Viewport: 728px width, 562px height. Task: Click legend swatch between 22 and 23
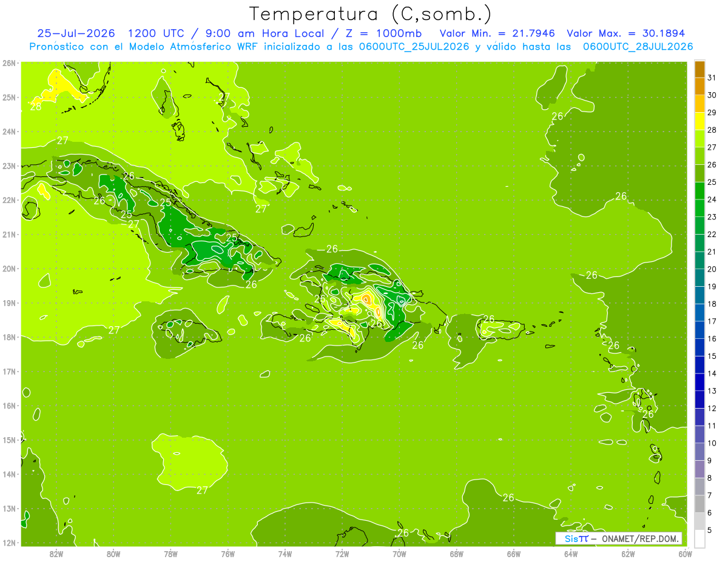tap(699, 226)
